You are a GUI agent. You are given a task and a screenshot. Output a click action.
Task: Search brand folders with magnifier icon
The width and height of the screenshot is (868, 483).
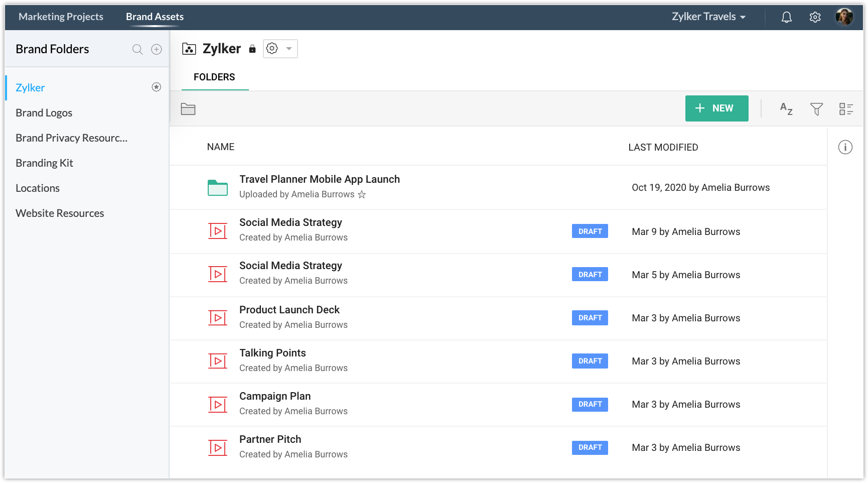(137, 49)
